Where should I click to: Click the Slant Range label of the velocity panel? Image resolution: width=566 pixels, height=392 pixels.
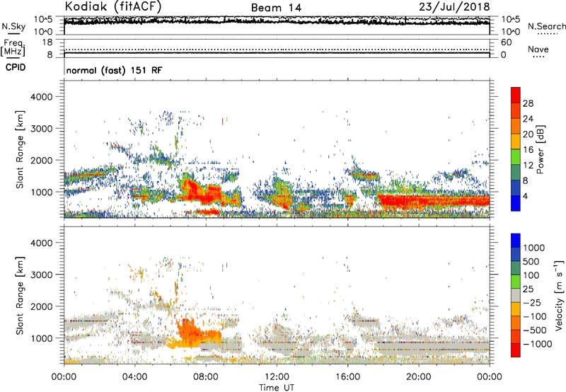point(20,295)
